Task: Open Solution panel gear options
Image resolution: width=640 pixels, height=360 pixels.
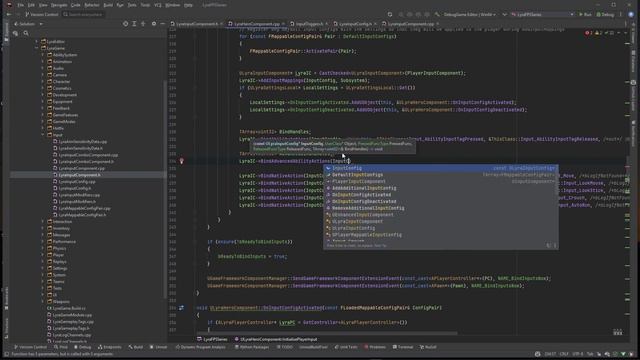Action: pos(154,24)
